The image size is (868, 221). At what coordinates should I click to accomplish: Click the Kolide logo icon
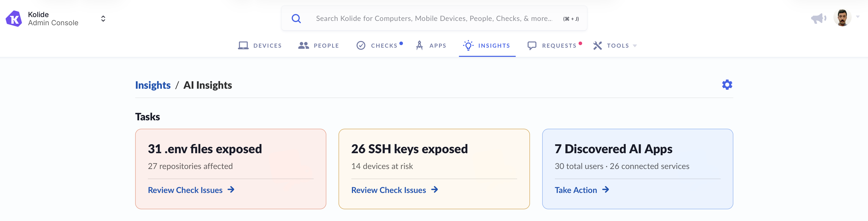coord(14,19)
